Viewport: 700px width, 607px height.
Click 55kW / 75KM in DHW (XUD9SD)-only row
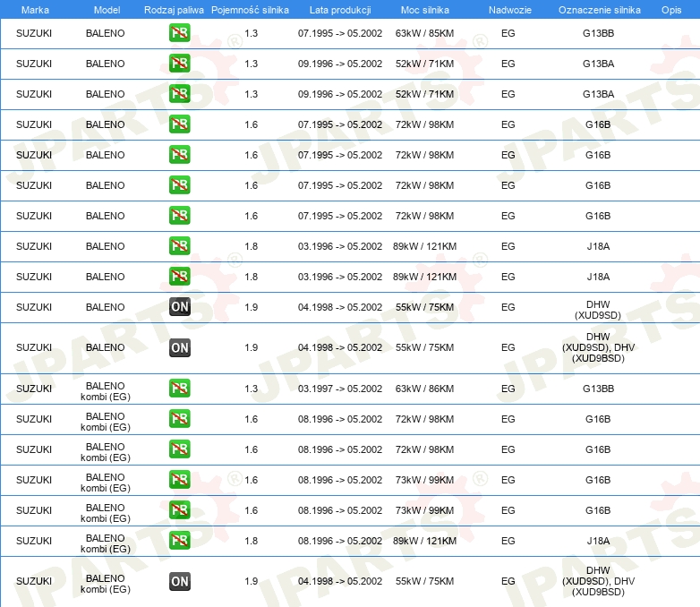pos(424,307)
